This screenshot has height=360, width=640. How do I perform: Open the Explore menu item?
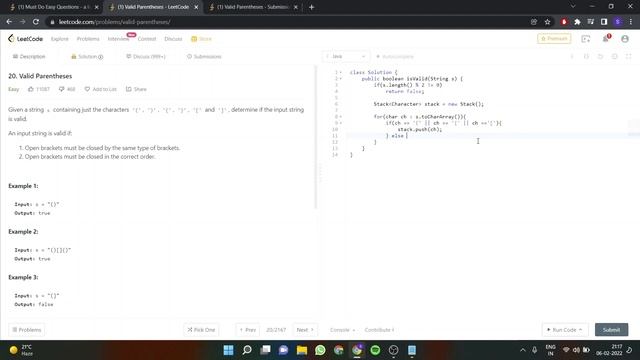60,39
